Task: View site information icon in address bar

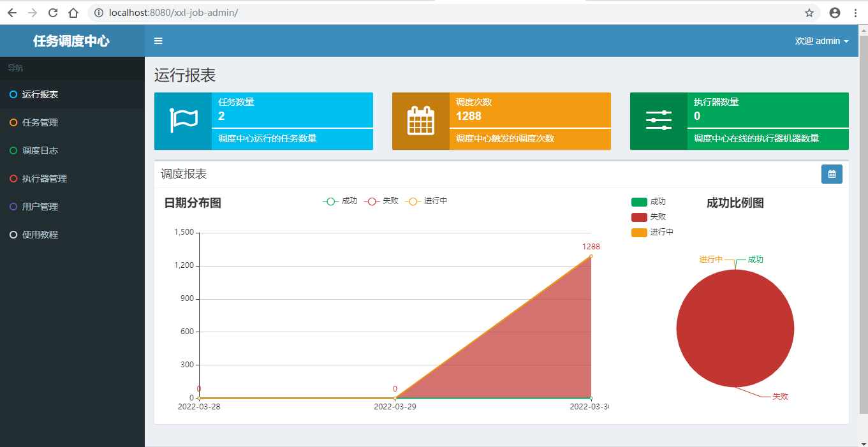Action: [98, 12]
